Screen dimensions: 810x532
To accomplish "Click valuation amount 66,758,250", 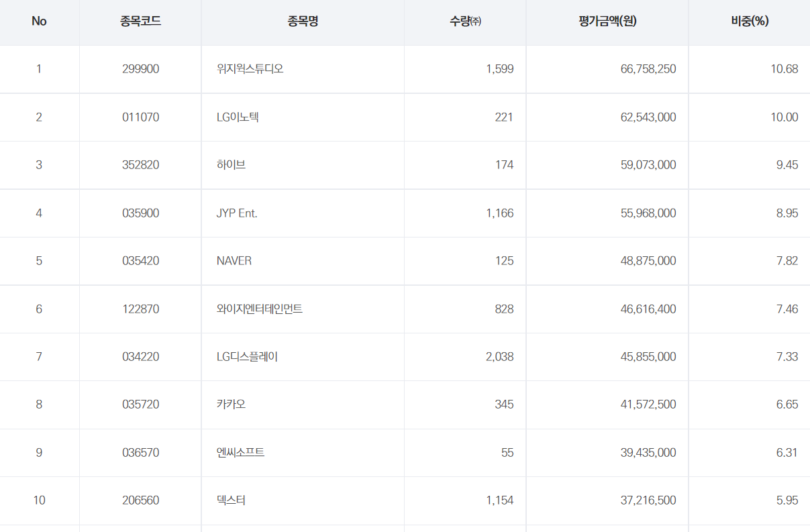I will click(x=648, y=69).
